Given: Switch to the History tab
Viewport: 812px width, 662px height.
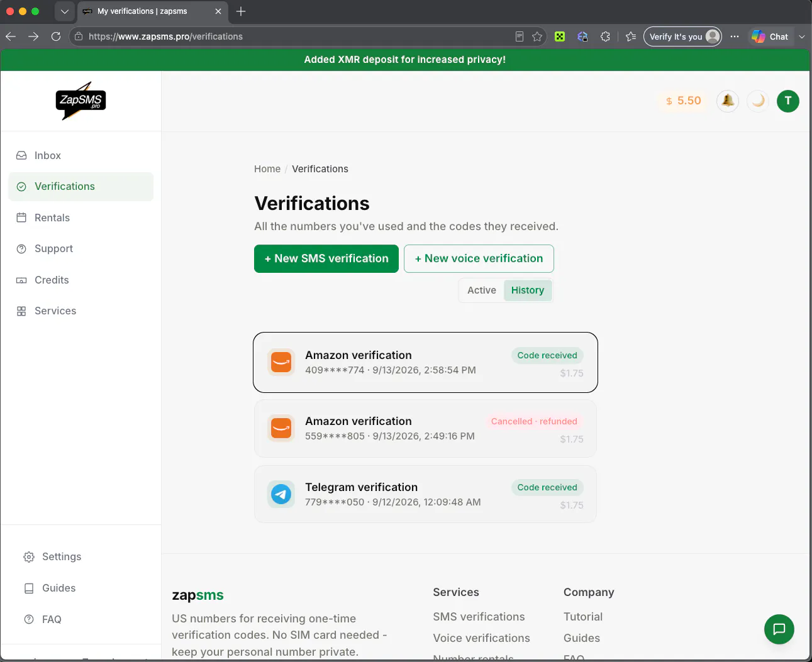Looking at the screenshot, I should click(528, 290).
